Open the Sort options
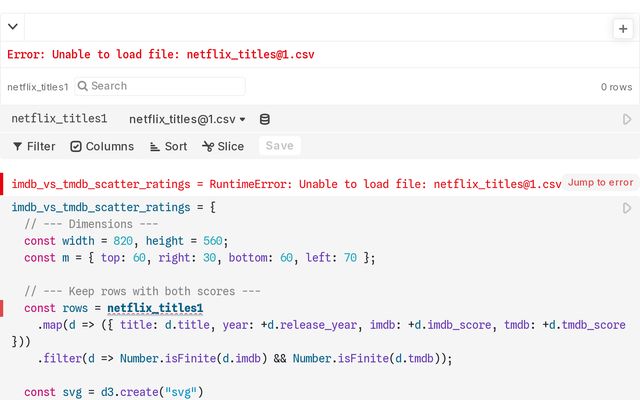This screenshot has width=640, height=400. (168, 146)
